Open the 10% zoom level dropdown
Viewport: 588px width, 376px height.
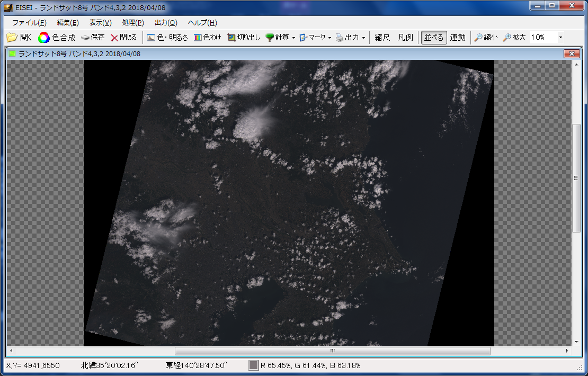click(x=560, y=38)
